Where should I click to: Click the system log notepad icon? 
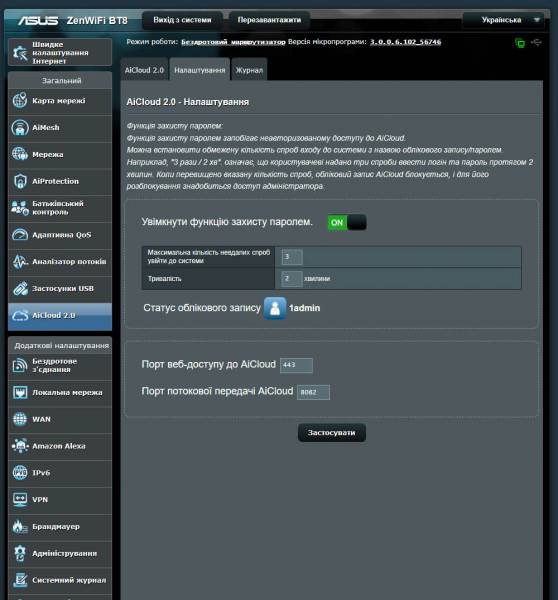(x=20, y=580)
